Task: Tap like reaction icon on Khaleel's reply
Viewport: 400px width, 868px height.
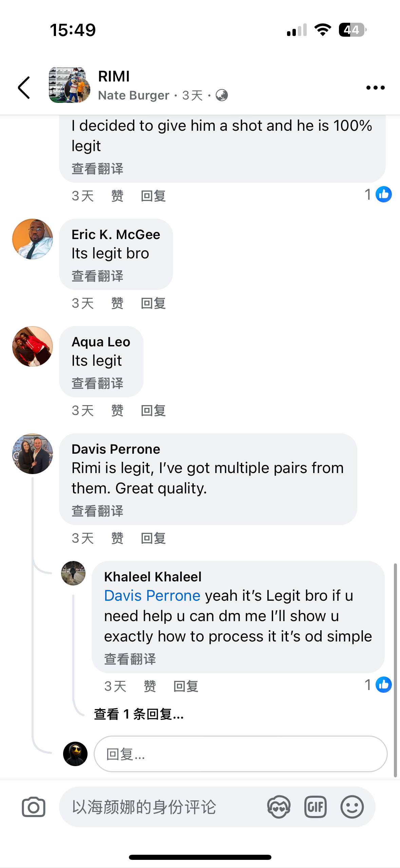Action: (383, 685)
